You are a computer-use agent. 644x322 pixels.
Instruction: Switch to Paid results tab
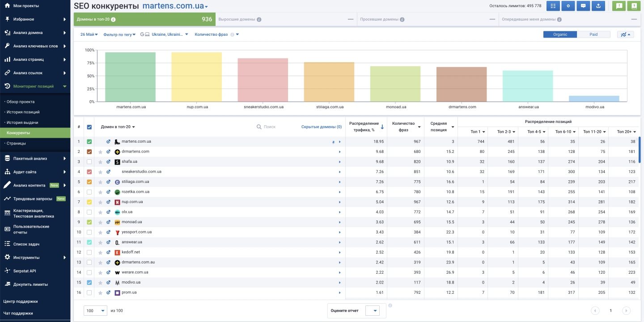pos(593,34)
